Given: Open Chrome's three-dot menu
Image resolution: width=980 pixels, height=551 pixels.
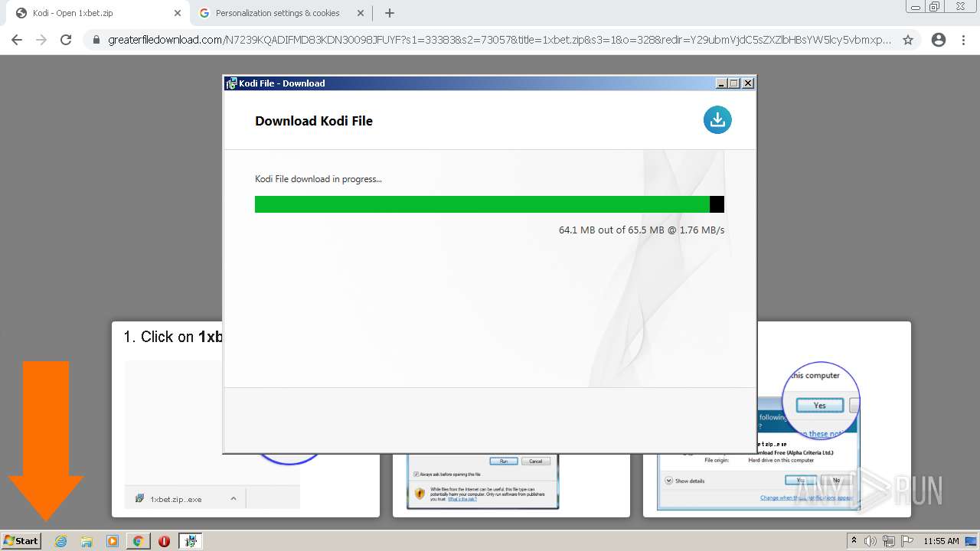Looking at the screenshot, I should pyautogui.click(x=963, y=40).
